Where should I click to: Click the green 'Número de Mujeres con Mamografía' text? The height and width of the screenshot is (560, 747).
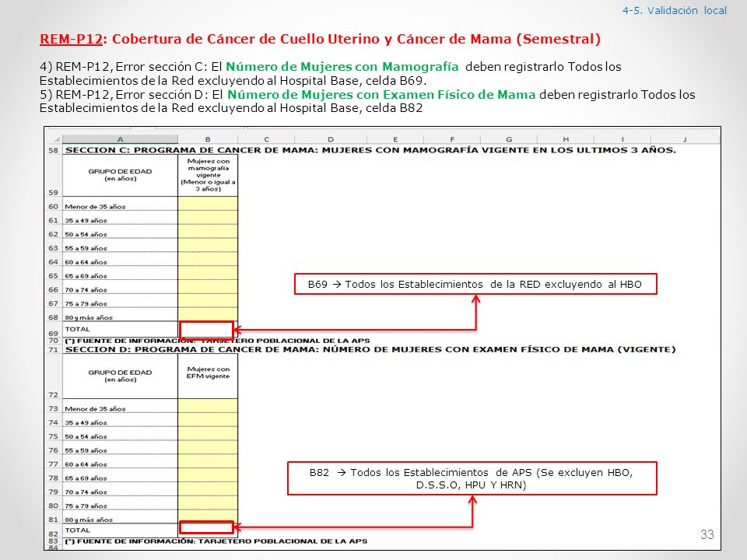tap(342, 67)
